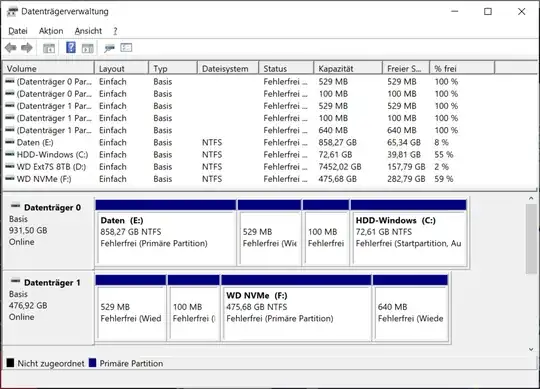The width and height of the screenshot is (540, 389).
Task: Click the properties/settings list toolbar icon
Action: pyautogui.click(x=126, y=48)
